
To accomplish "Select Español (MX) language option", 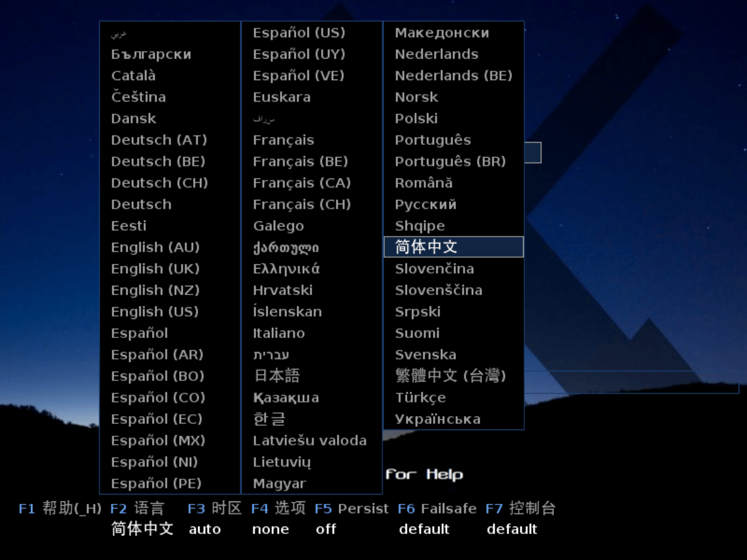I will 158,440.
